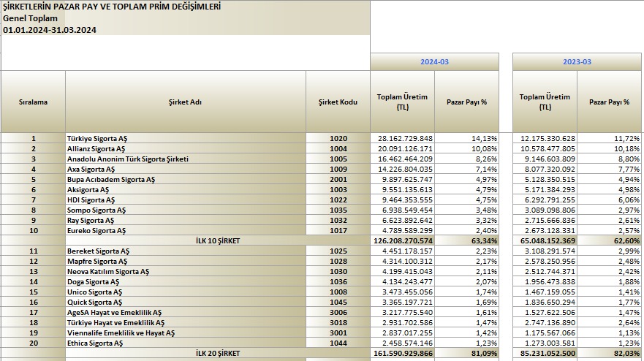Select the 'Şirket Kodu' column header
The width and height of the screenshot is (644, 361).
338,102
